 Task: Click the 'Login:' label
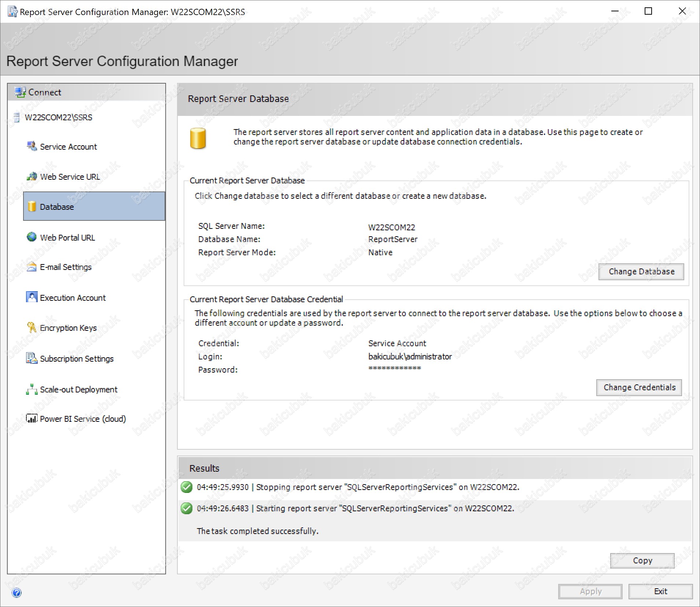(x=210, y=357)
